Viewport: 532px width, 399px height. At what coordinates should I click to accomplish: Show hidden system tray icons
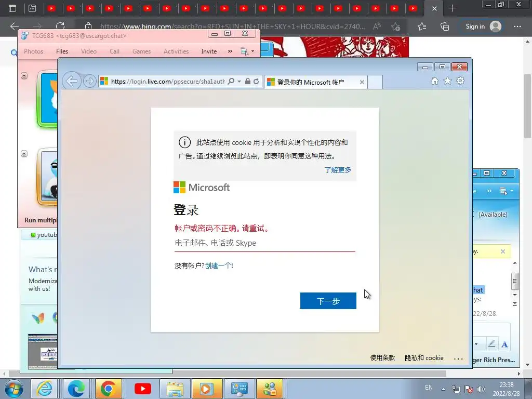(x=443, y=389)
